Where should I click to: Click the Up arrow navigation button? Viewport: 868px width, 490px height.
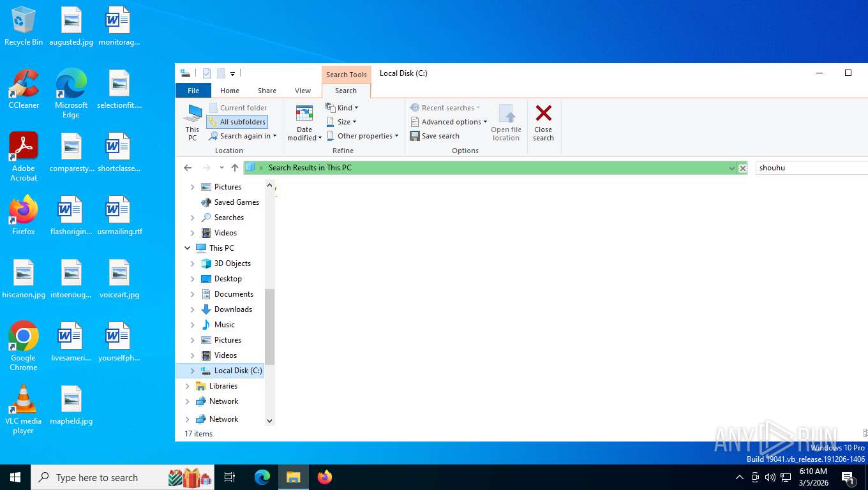[235, 168]
